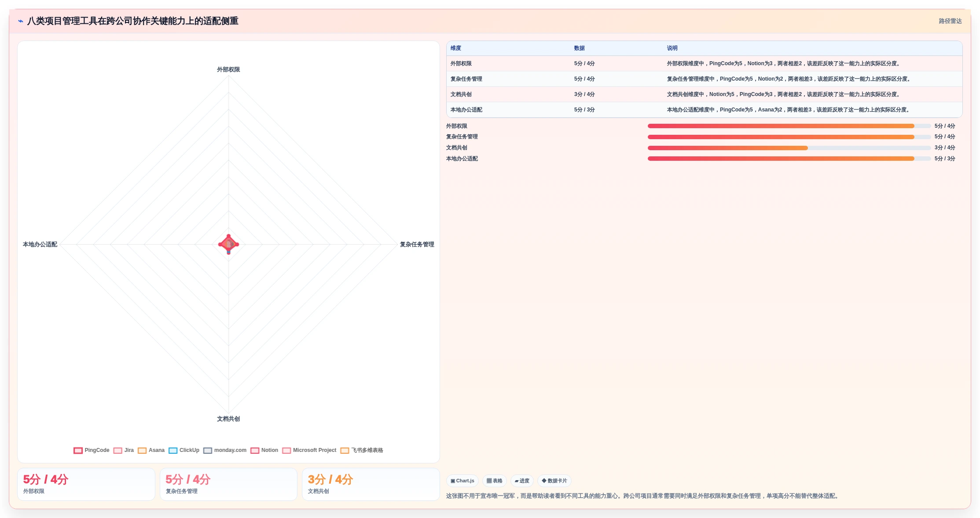Click the 本地办公适配 radar axis label
Viewport: 980px width, 518px height.
[x=40, y=244]
